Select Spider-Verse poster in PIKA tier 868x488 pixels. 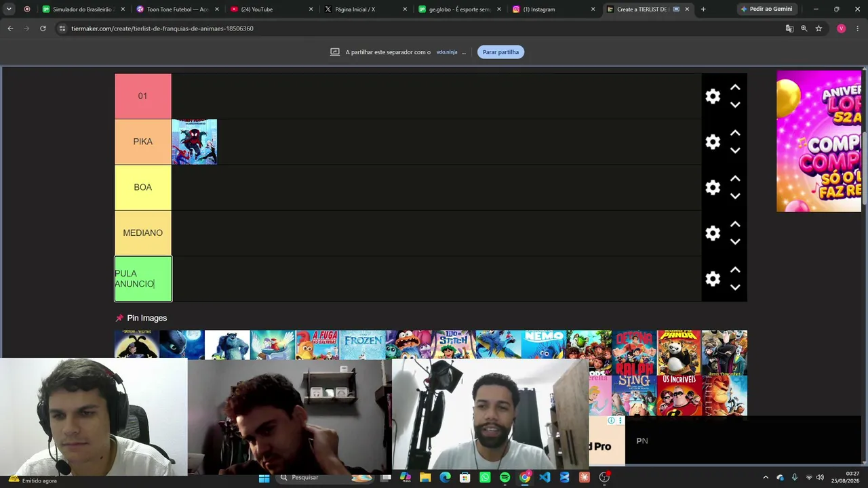pyautogui.click(x=195, y=142)
